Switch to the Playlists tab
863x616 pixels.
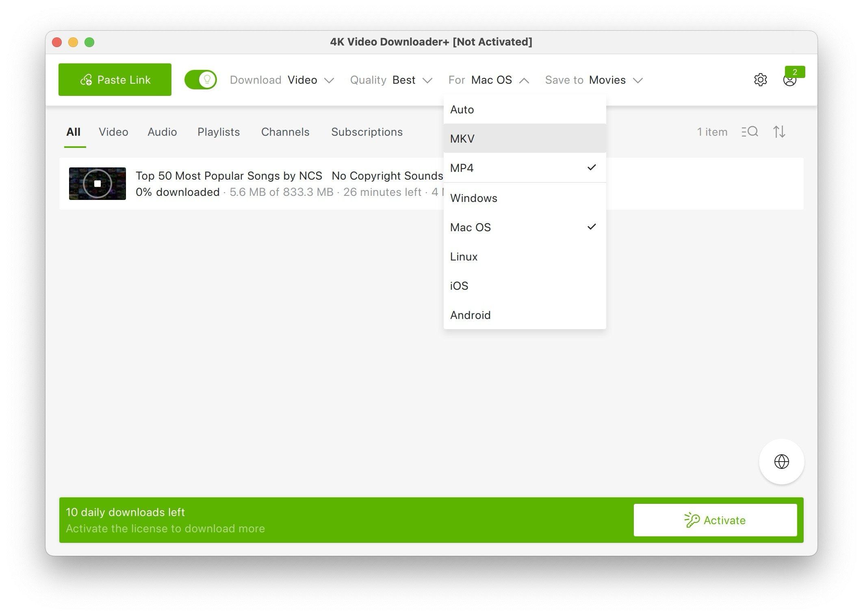click(218, 132)
